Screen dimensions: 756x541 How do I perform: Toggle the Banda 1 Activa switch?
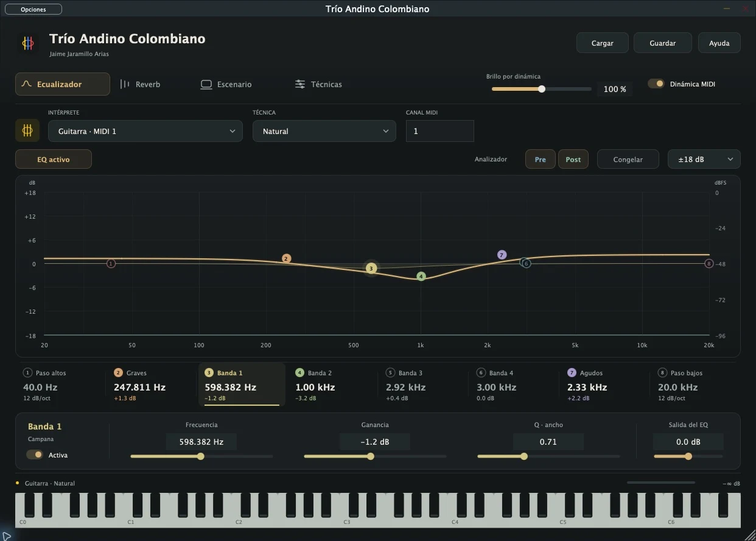tap(35, 454)
